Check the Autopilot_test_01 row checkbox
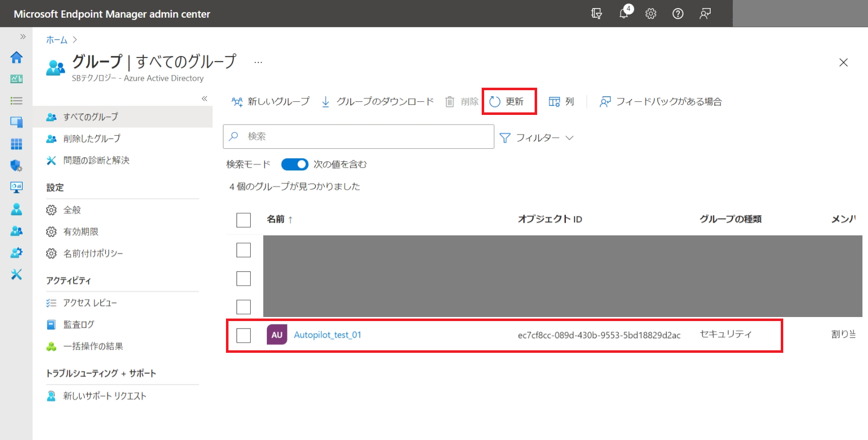 [244, 336]
